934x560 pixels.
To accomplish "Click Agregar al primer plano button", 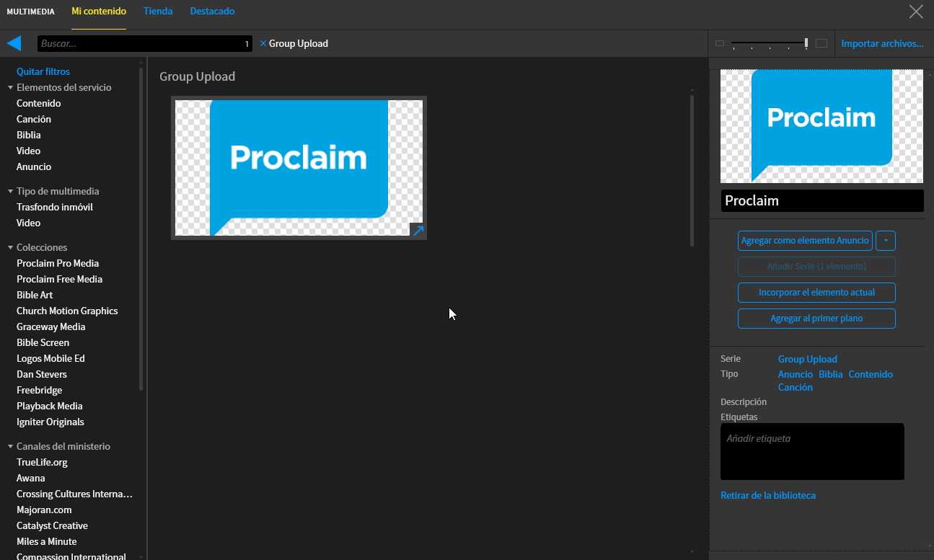I will click(816, 319).
